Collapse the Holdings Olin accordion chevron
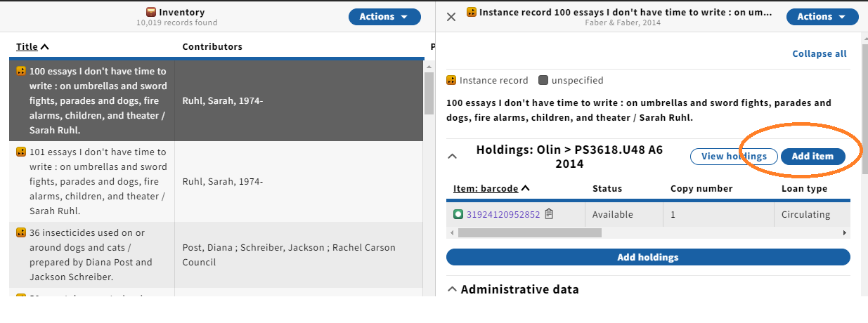 pyautogui.click(x=453, y=157)
